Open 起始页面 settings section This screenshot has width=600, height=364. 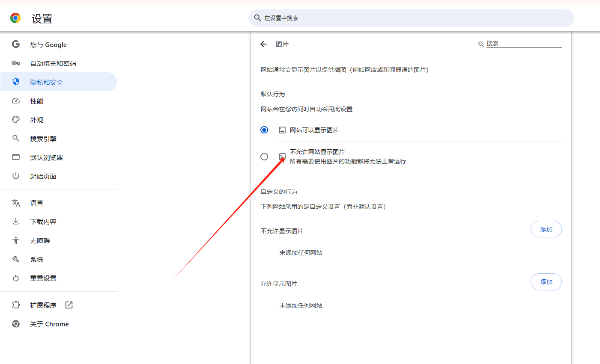point(59,176)
